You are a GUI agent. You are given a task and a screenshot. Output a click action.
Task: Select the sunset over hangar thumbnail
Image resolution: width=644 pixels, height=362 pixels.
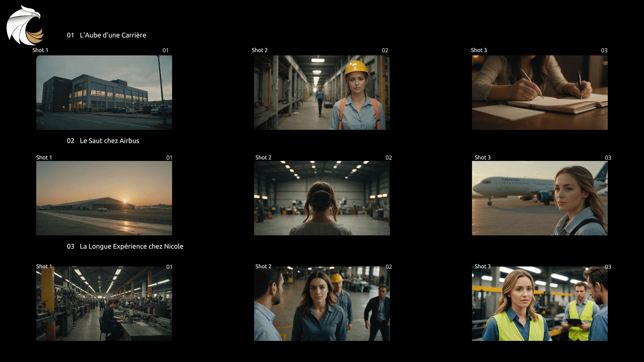[104, 198]
